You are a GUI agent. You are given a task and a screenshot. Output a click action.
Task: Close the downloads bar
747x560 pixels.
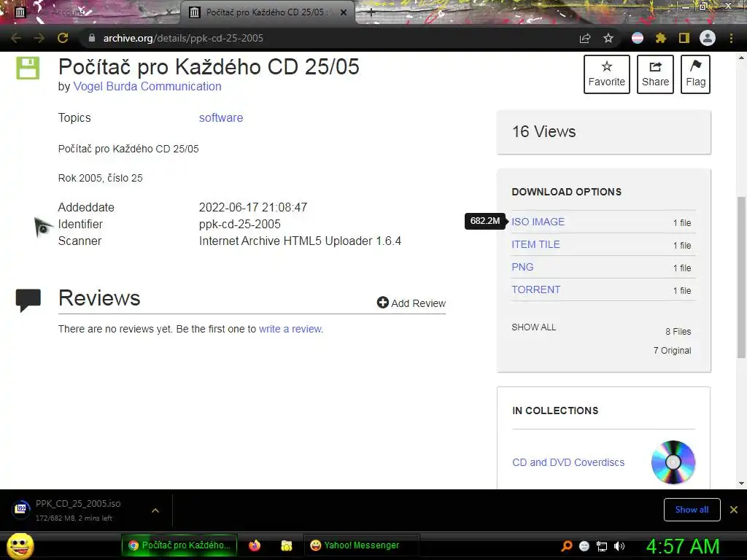(734, 510)
